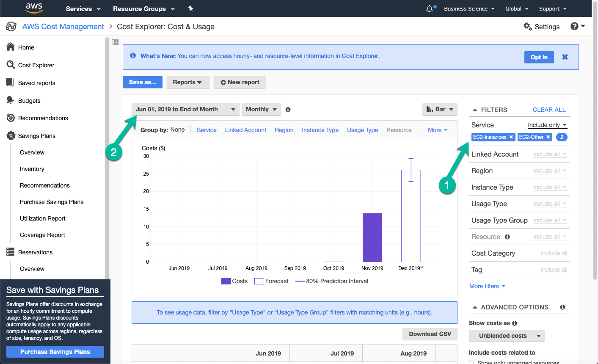Click the info icon next to Resource filter
This screenshot has width=598, height=364.
(507, 237)
